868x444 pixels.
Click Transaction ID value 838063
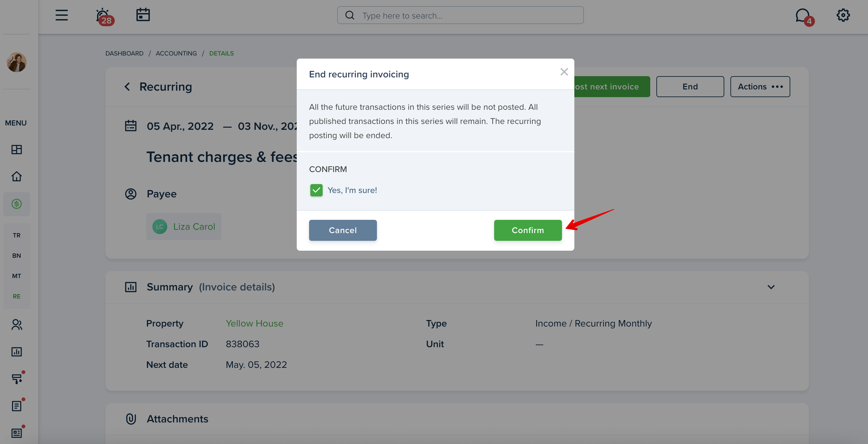pos(243,344)
